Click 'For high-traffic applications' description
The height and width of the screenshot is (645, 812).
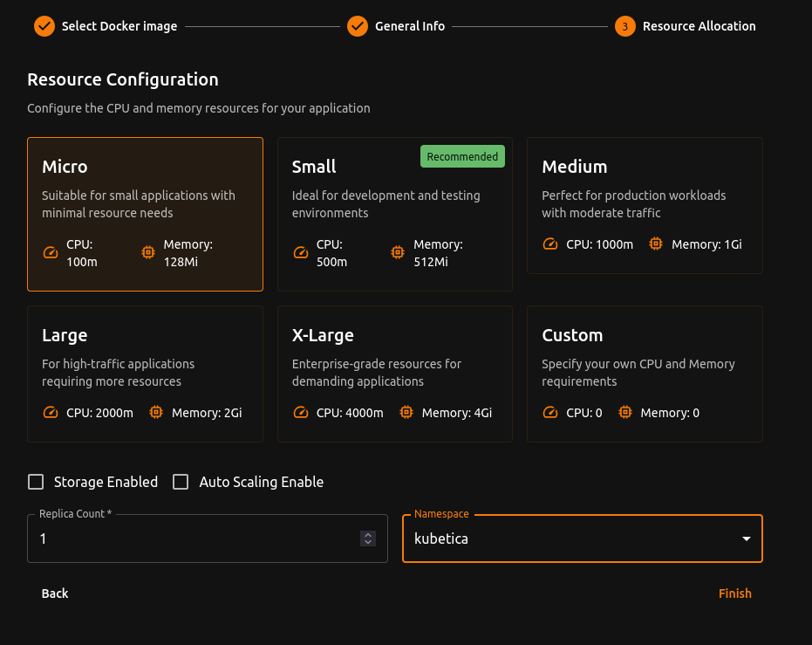click(118, 373)
